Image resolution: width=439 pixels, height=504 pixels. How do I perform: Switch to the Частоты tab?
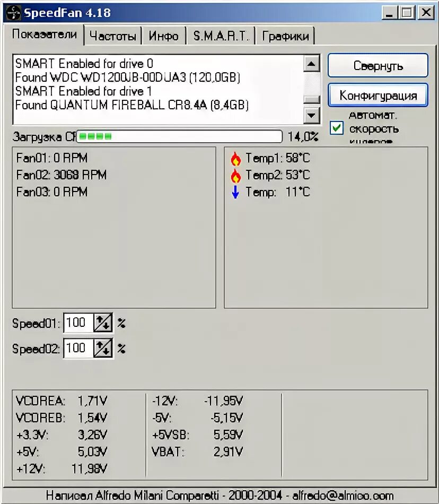pyautogui.click(x=112, y=36)
